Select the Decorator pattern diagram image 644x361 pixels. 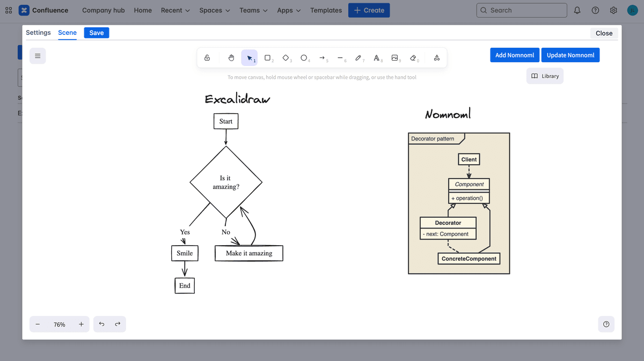point(459,203)
